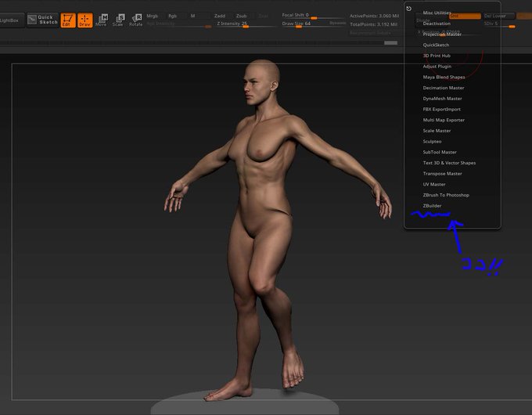The height and width of the screenshot is (415, 532).
Task: Click the TotalPoints count readout
Action: [x=373, y=24]
